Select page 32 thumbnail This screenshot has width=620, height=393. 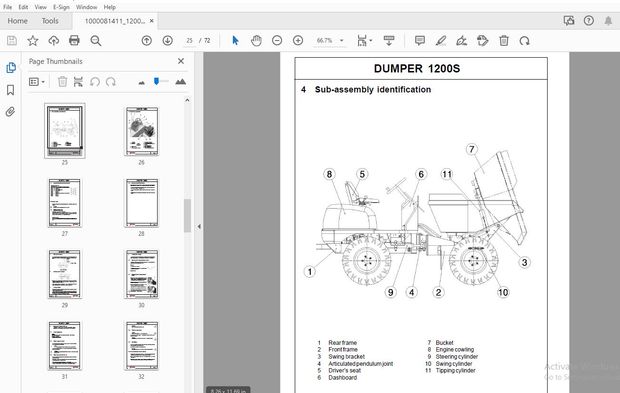pos(142,346)
